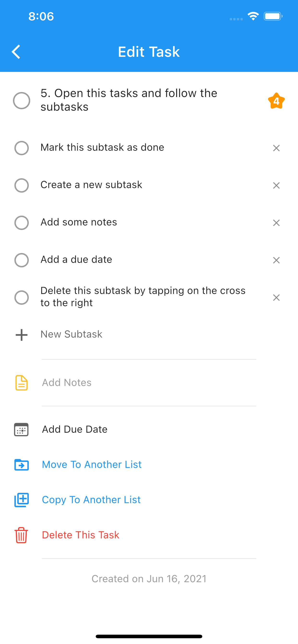This screenshot has height=644, width=298.
Task: Check the 'Create a new subtask' circle
Action: [x=22, y=185]
